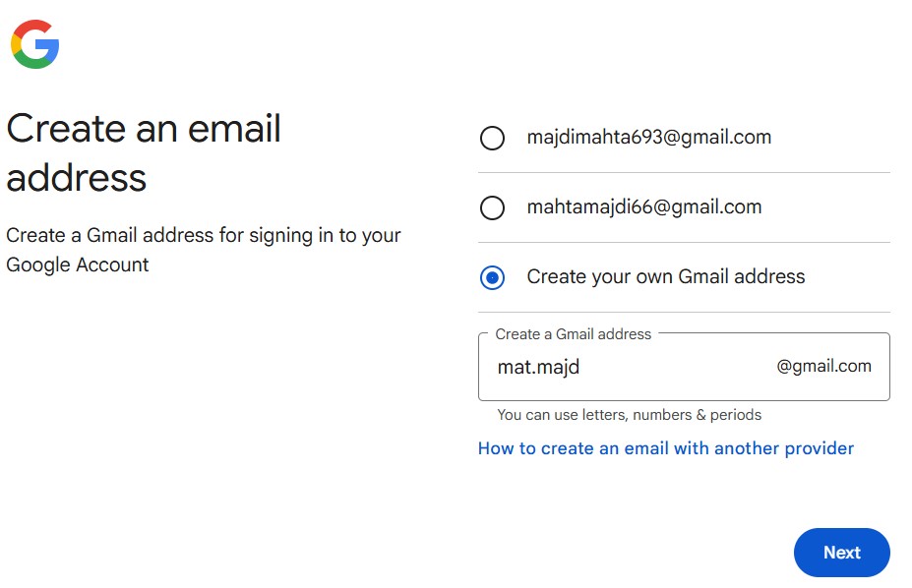Click the divider line below majdimahta693@gmail.com
Image resolution: width=912 pixels, height=588 pixels.
[684, 173]
